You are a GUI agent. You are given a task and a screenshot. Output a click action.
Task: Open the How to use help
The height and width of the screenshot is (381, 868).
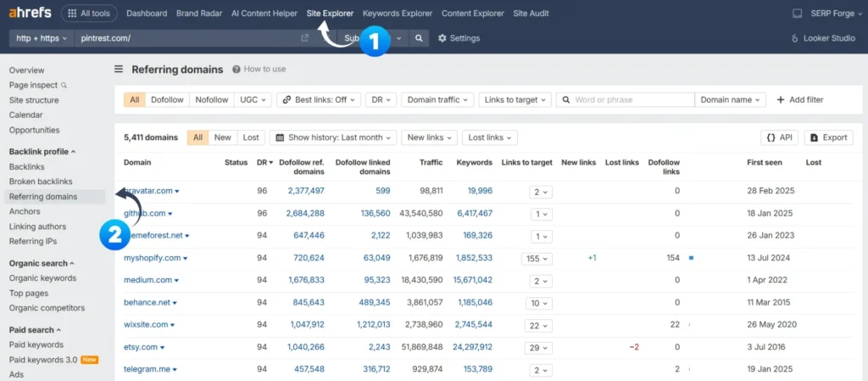coord(259,70)
